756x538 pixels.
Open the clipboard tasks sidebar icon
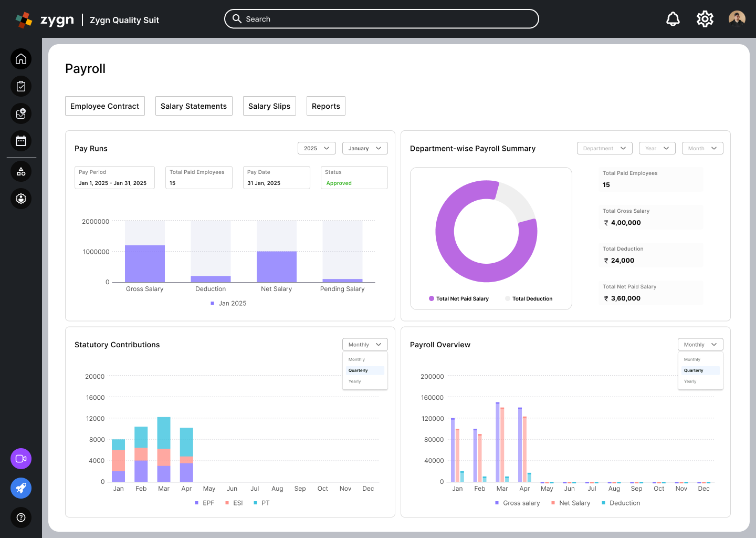(21, 86)
